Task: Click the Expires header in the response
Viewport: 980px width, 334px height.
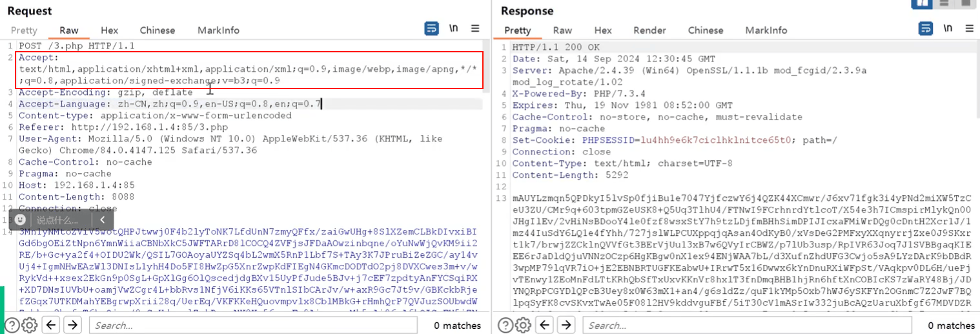Action: click(622, 105)
